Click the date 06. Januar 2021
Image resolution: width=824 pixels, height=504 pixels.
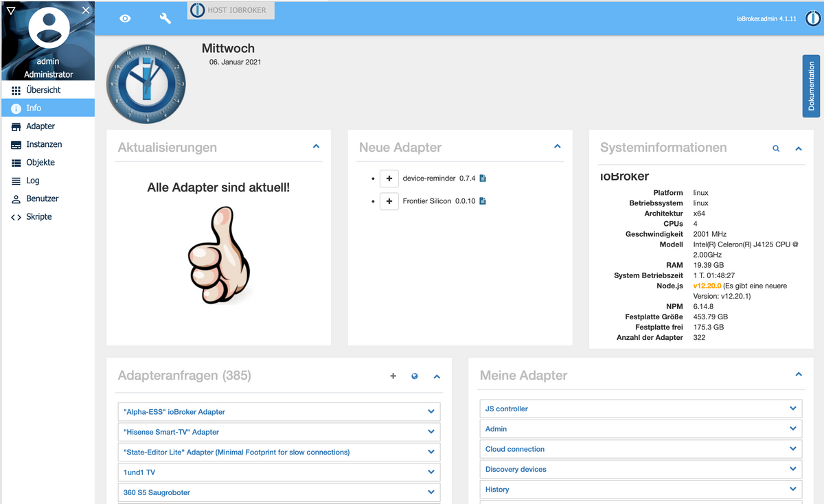235,62
